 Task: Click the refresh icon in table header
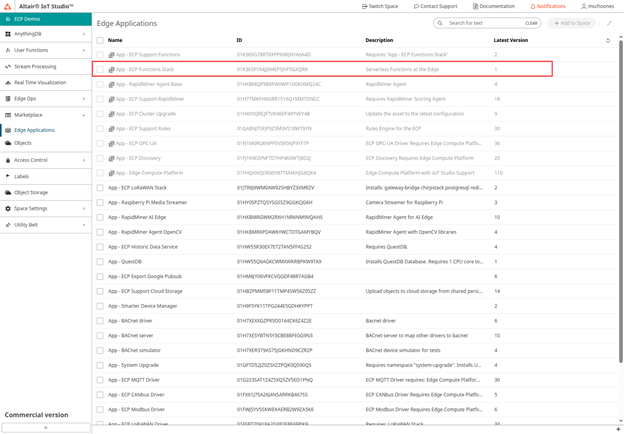(x=608, y=40)
